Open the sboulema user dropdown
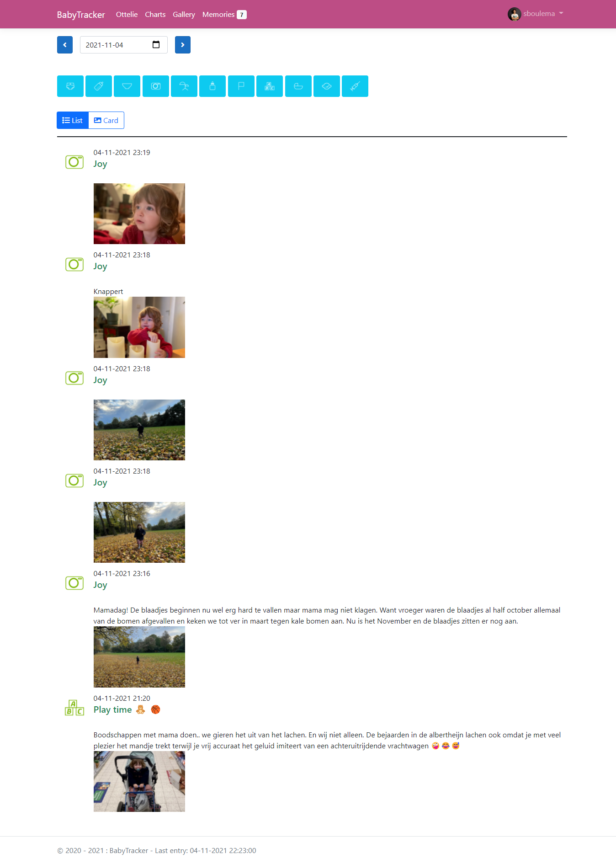 click(x=536, y=14)
